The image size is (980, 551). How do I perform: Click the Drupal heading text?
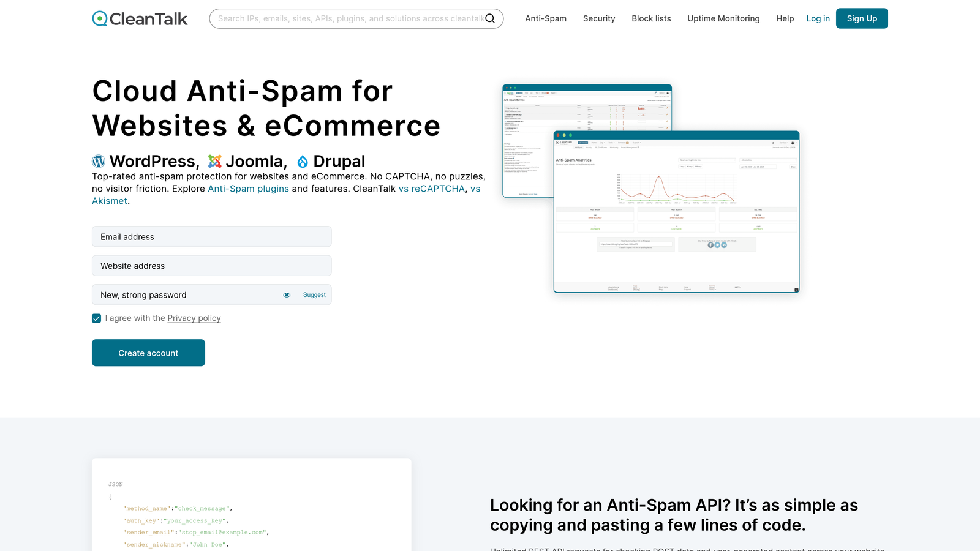pos(339,161)
